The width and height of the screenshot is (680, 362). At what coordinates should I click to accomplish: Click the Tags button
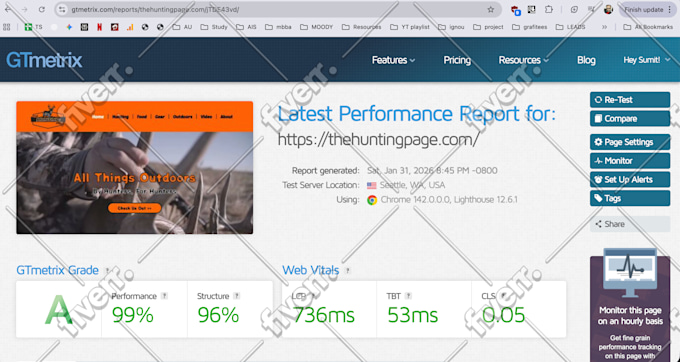[630, 199]
